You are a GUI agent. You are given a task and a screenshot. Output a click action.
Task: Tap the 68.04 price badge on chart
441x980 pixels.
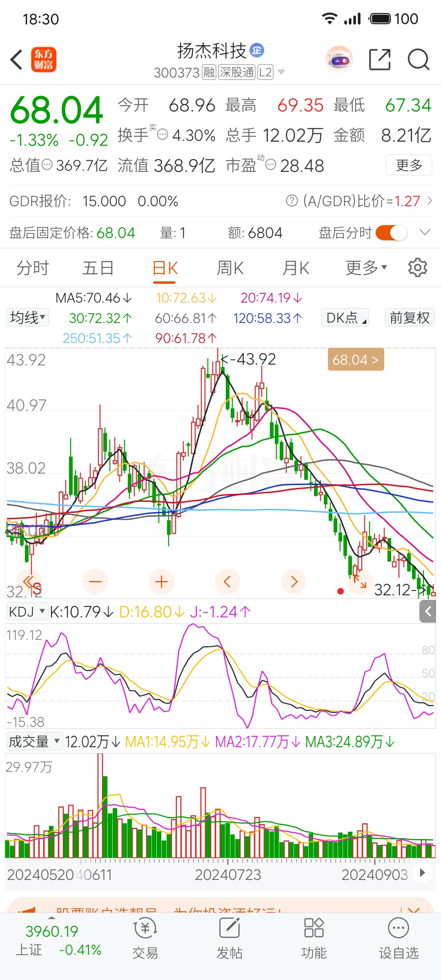(356, 359)
